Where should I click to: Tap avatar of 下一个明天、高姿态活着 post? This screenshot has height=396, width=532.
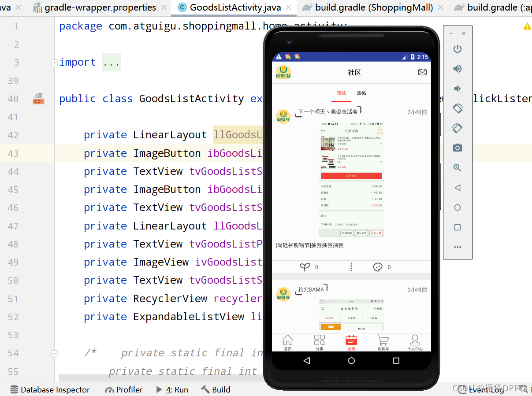pyautogui.click(x=283, y=116)
